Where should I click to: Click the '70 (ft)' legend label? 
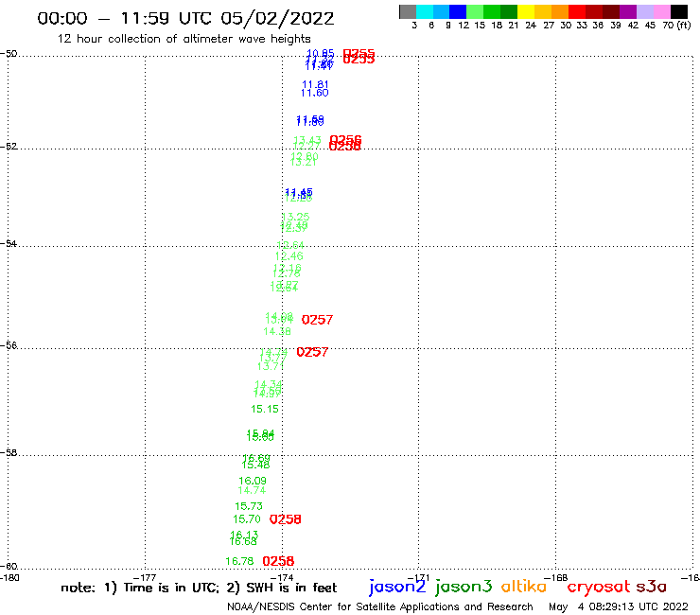pos(676,26)
